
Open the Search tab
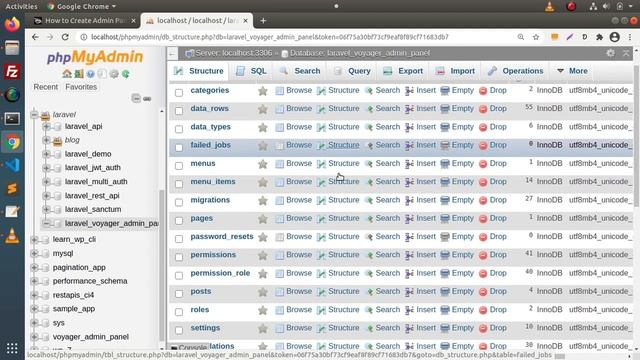[300, 71]
